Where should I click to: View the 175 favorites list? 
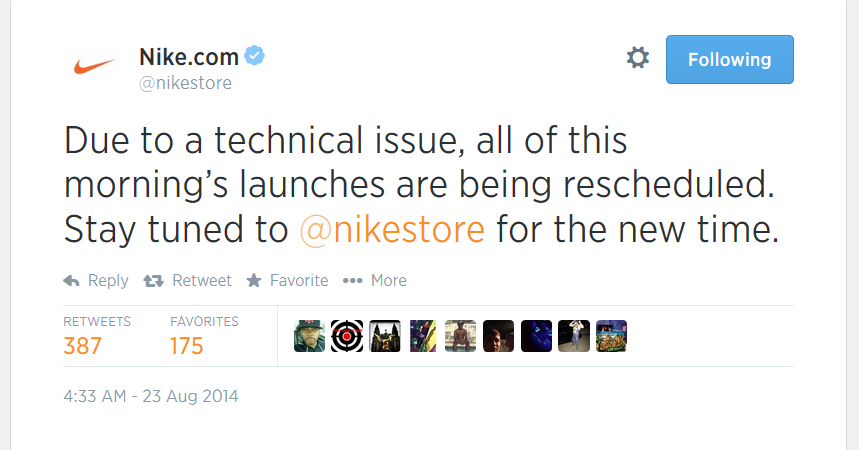187,346
